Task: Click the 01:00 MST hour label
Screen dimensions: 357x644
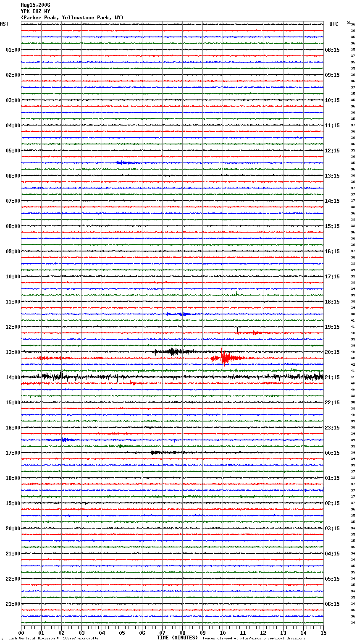Action: tap(13, 50)
